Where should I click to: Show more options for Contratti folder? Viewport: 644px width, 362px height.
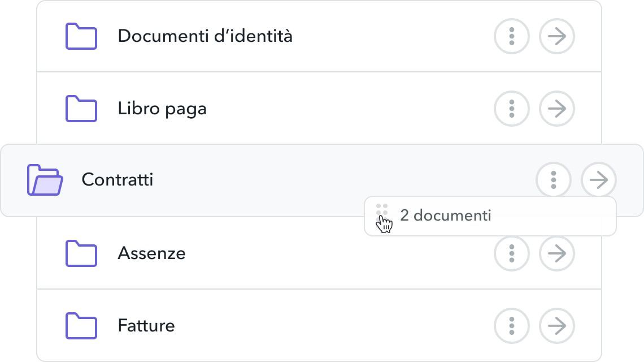554,180
